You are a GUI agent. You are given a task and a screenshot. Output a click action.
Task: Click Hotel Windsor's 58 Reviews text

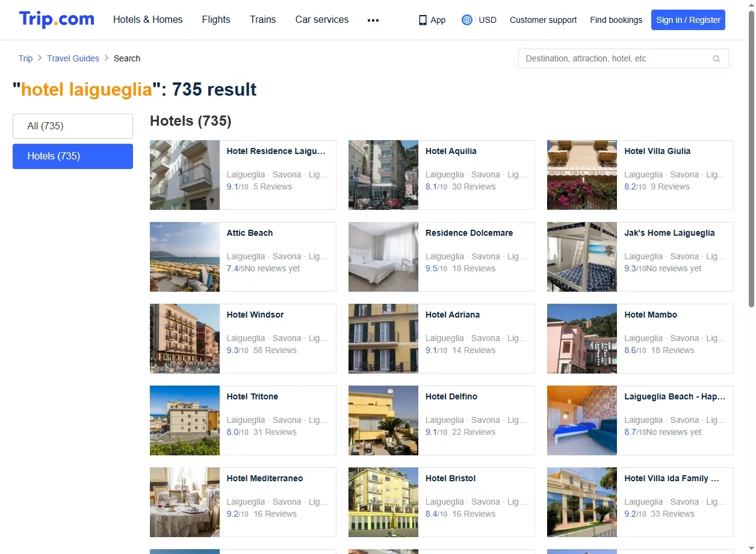pyautogui.click(x=275, y=350)
